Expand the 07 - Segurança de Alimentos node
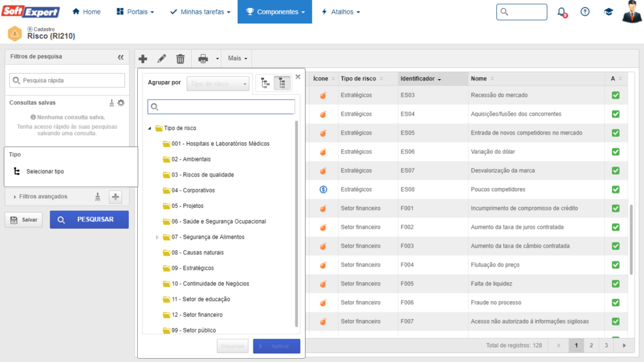The width and height of the screenshot is (644, 362). [x=157, y=237]
